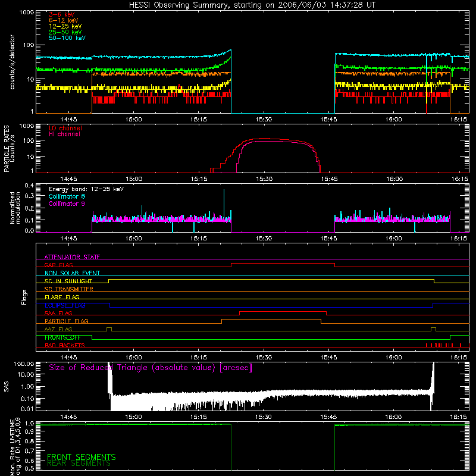Click the 100.00 value on SAS axis
The image size is (476, 476).
(24, 364)
